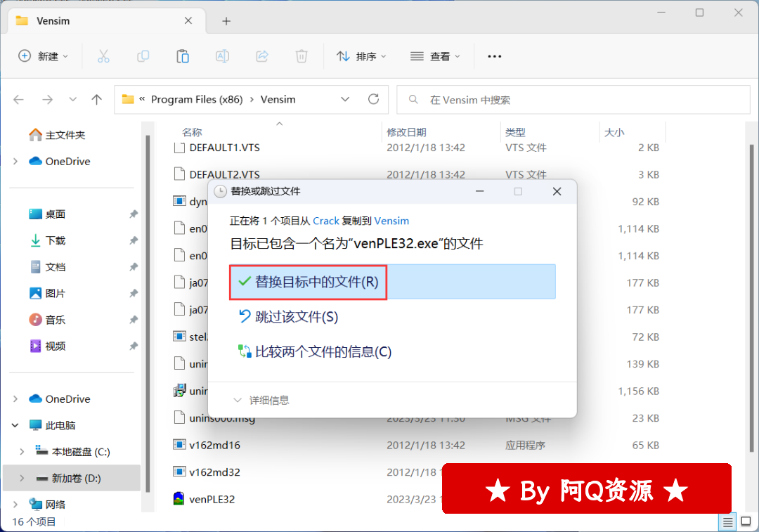Click Program Files (x86) breadcrumb
The height and width of the screenshot is (532, 759).
(197, 99)
